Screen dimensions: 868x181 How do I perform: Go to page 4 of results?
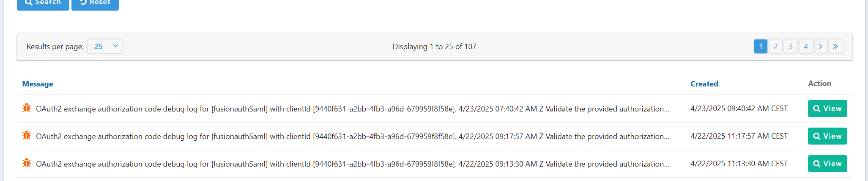coord(806,46)
